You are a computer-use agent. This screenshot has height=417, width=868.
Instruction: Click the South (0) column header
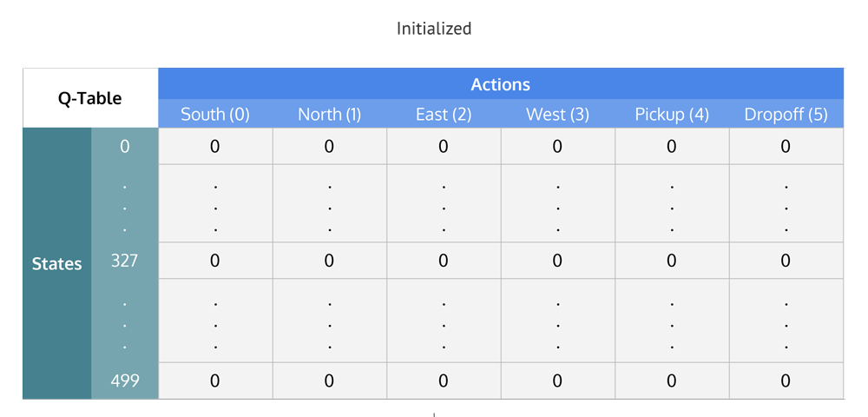click(215, 114)
